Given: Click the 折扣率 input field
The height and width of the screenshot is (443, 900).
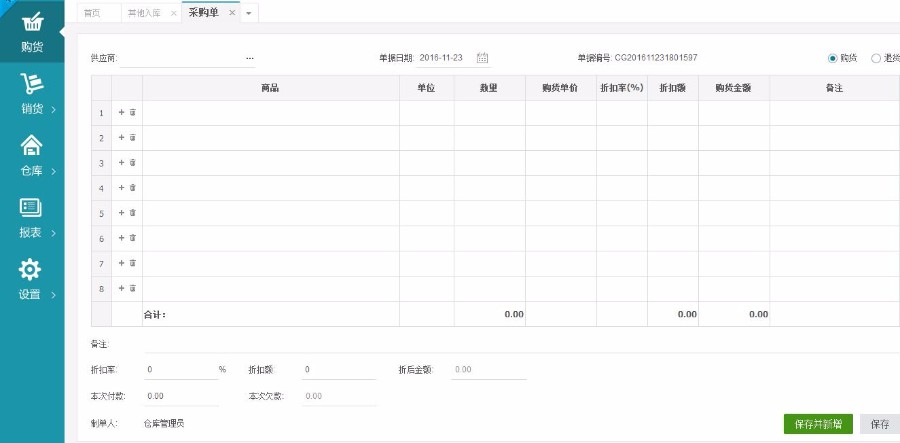Looking at the screenshot, I should point(181,370).
